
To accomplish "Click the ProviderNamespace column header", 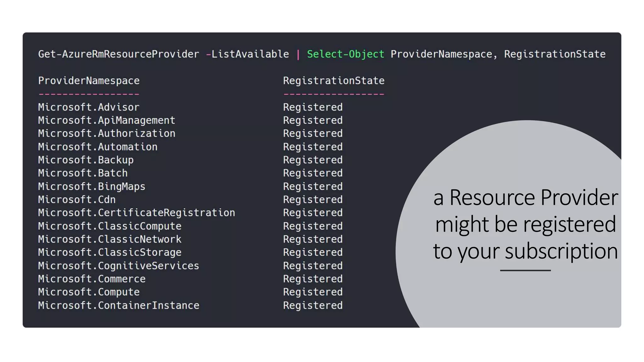I will (x=89, y=81).
